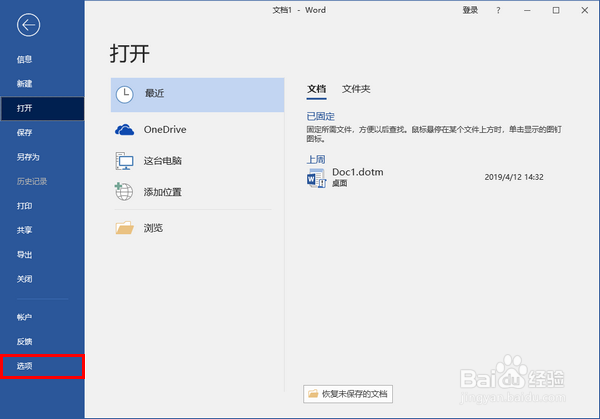Image resolution: width=600 pixels, height=419 pixels.
Task: Select the 最近 clock icon
Action: (x=124, y=95)
